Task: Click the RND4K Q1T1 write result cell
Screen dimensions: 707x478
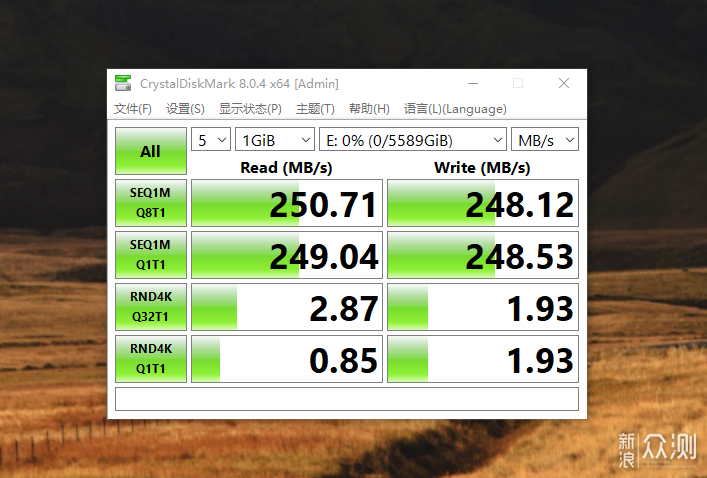Action: (483, 359)
